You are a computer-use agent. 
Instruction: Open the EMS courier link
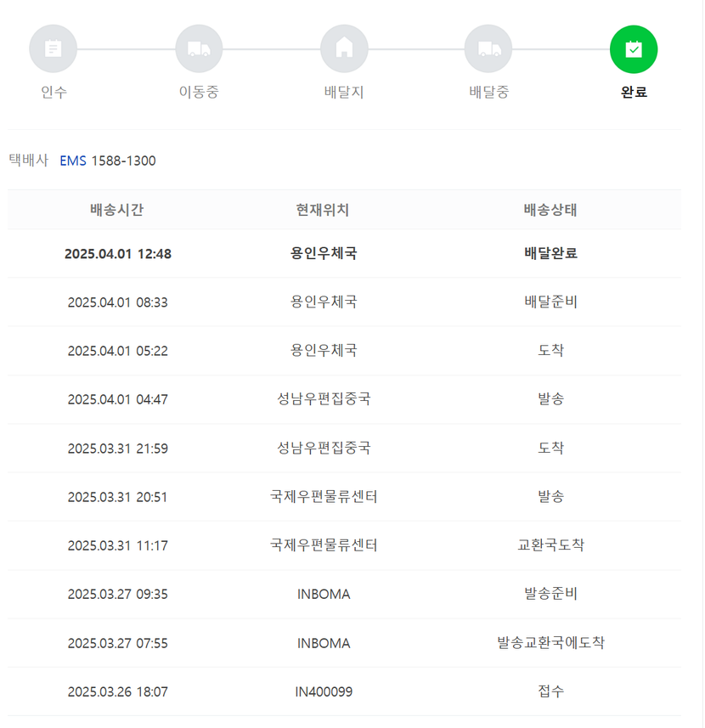(73, 161)
